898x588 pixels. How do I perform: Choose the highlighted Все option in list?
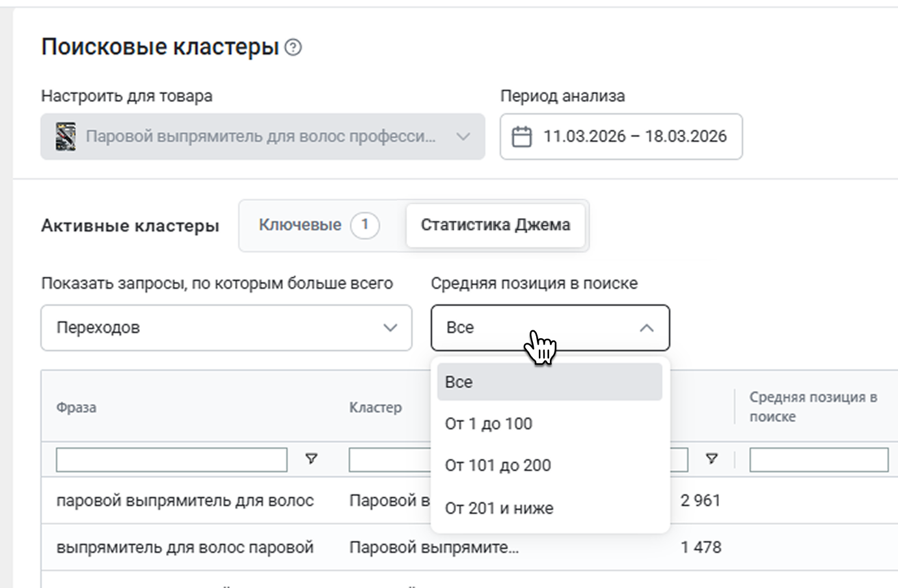point(549,382)
